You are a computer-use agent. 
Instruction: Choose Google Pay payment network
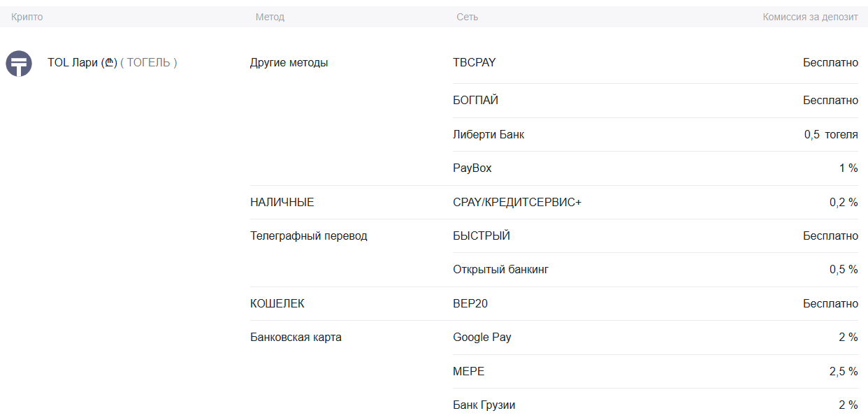[482, 337]
